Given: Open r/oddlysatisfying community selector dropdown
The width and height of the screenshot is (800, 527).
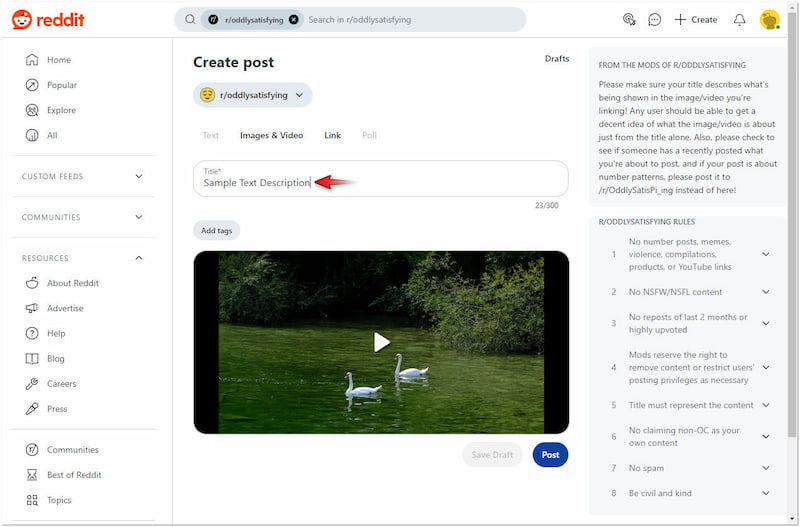Looking at the screenshot, I should pos(253,95).
